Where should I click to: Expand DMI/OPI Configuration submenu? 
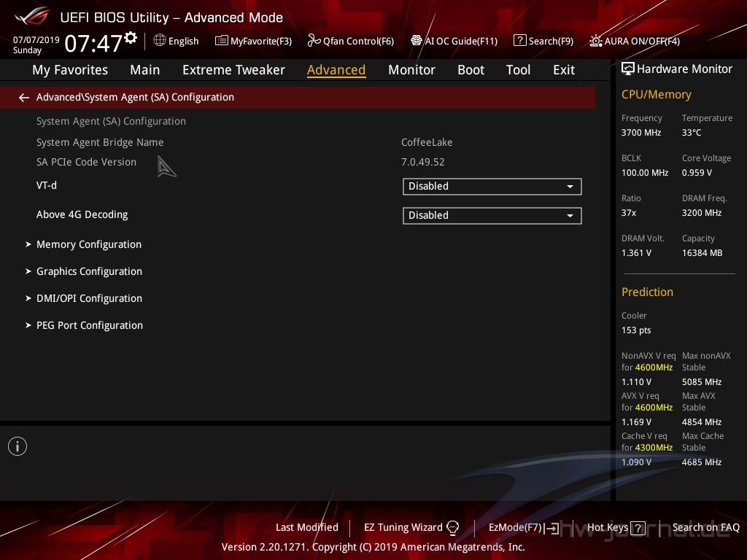(89, 298)
